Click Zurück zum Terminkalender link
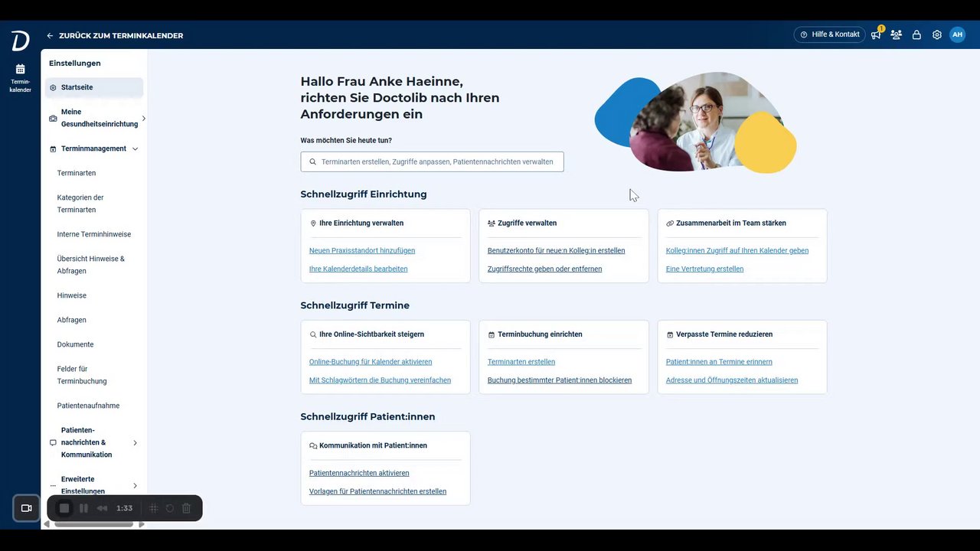 tap(121, 36)
